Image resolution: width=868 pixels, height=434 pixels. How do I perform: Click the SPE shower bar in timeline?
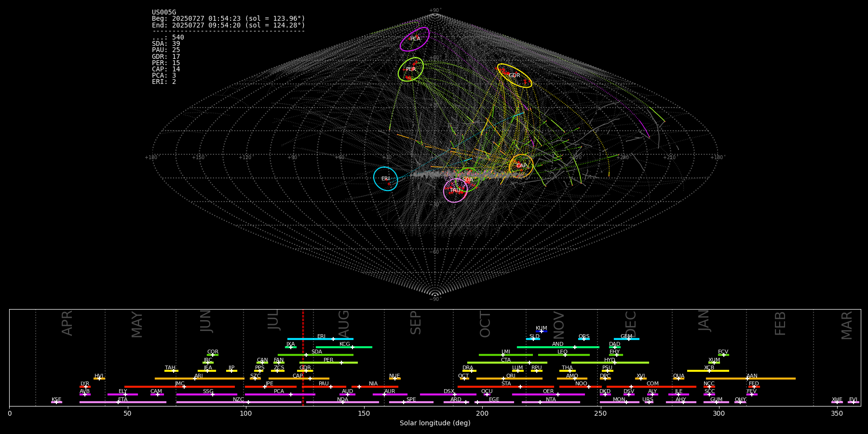click(x=411, y=402)
